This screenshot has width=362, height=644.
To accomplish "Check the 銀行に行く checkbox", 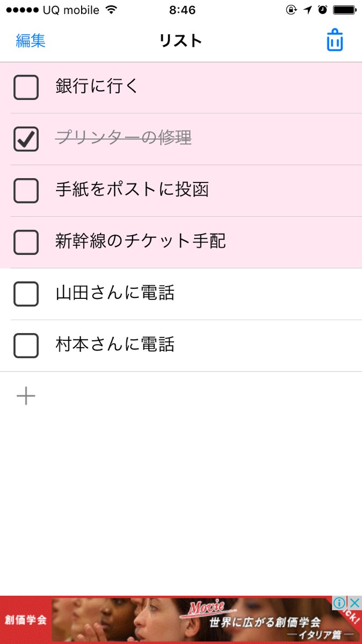I will click(x=26, y=87).
